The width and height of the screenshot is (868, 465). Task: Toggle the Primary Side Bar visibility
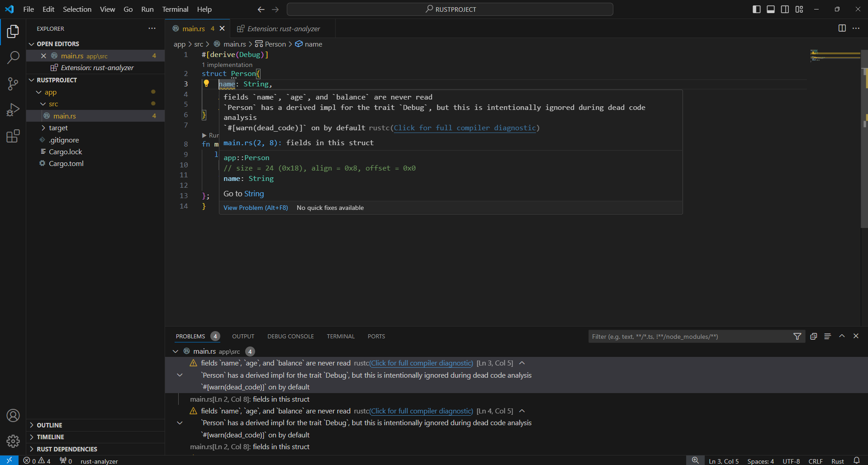point(756,9)
